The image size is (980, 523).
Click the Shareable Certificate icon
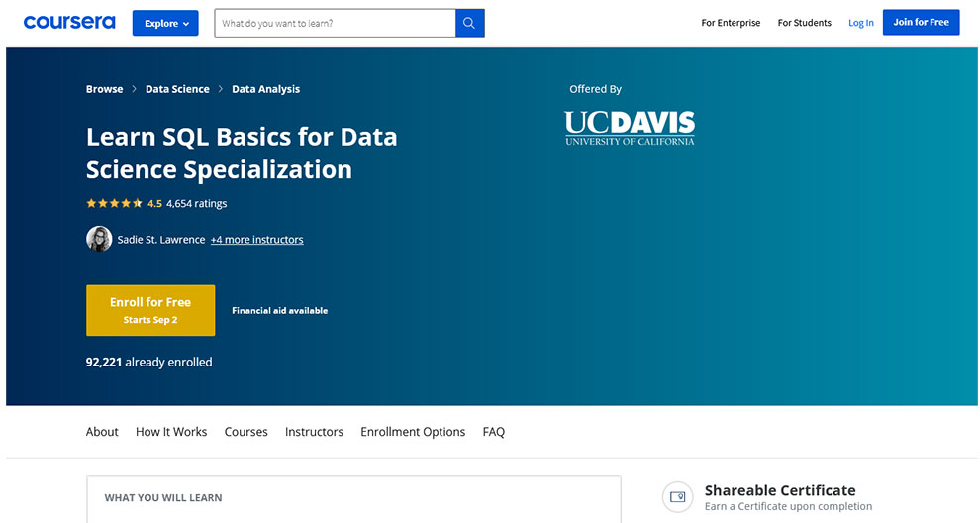coord(677,496)
